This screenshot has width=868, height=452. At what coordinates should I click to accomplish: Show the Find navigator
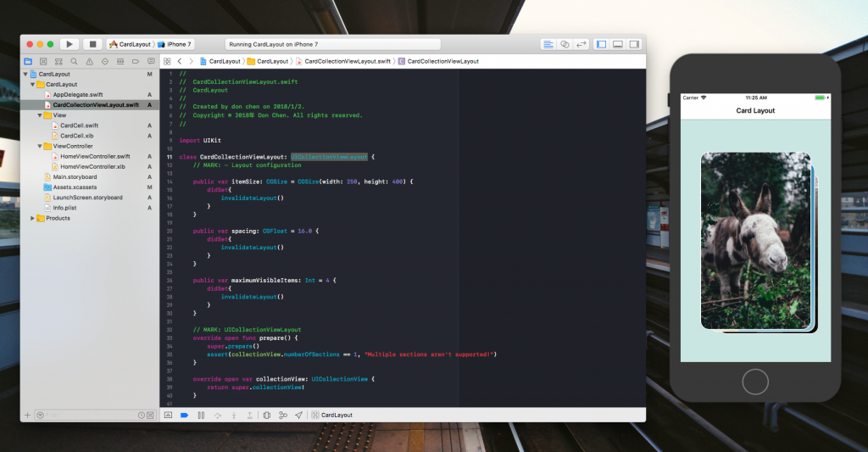(x=74, y=62)
